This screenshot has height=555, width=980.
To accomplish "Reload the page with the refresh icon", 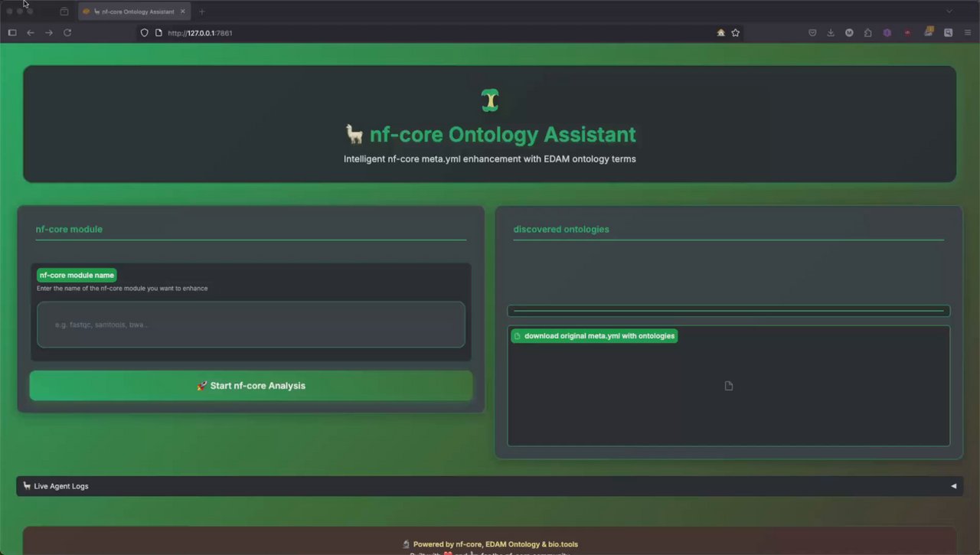I will 67,33.
